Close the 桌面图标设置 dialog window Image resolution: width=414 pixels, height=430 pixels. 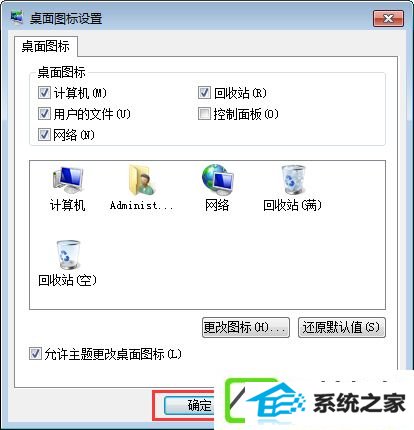coord(388,18)
